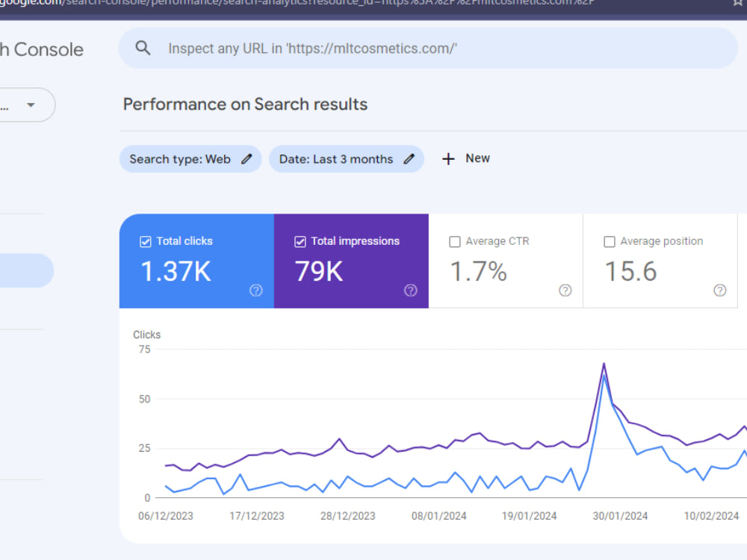Open help icon on Average CTR card
The image size is (747, 560).
point(565,290)
